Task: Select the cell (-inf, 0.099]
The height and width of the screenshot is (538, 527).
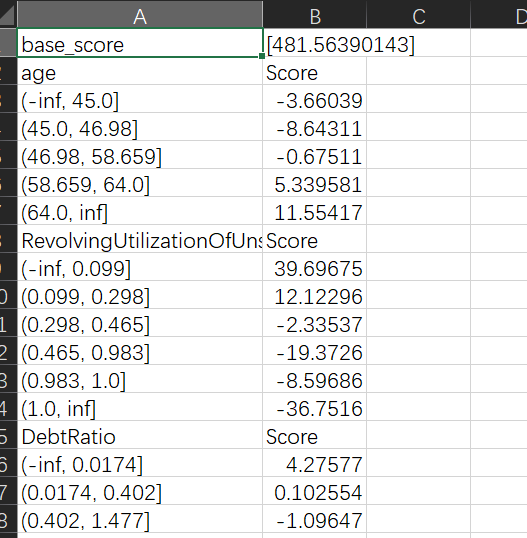Action: [x=140, y=267]
